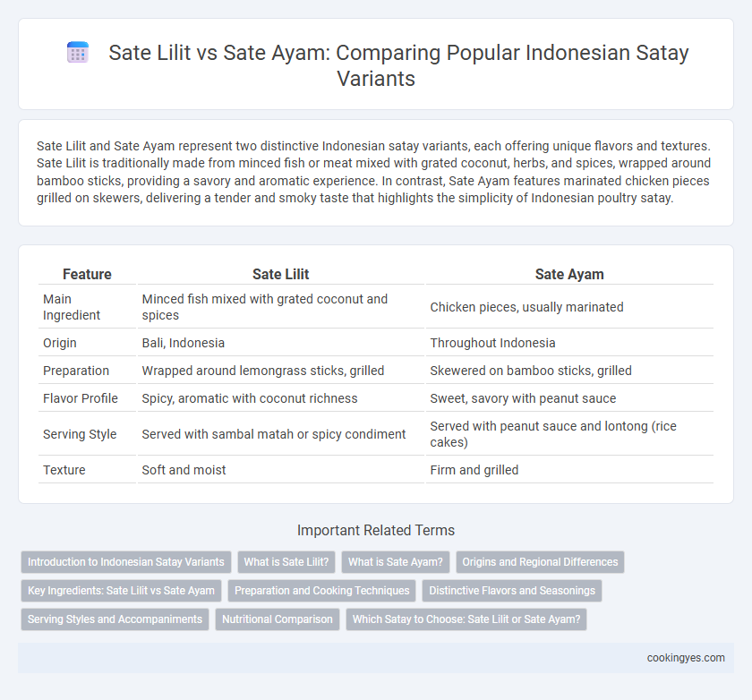Click 'Spicy, aromatic with coconut richness' cell
The image size is (752, 700).
click(x=280, y=398)
